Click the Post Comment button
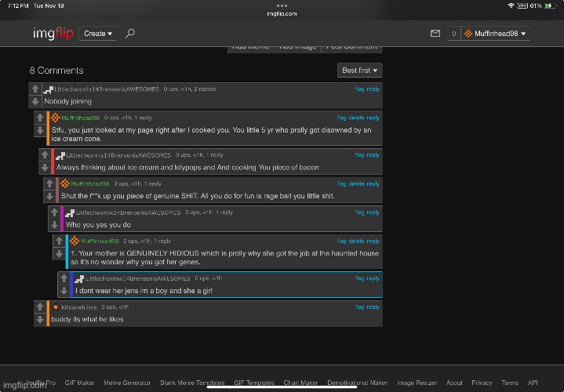The width and height of the screenshot is (564, 392). (354, 47)
